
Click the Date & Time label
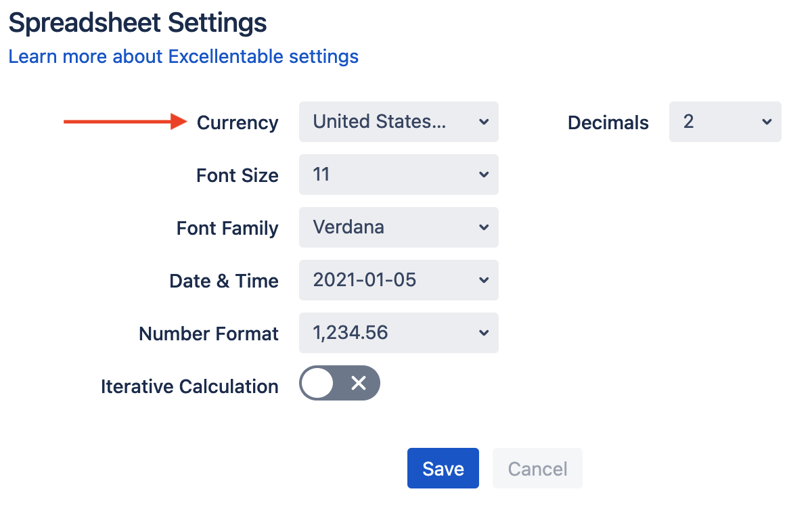pyautogui.click(x=224, y=281)
